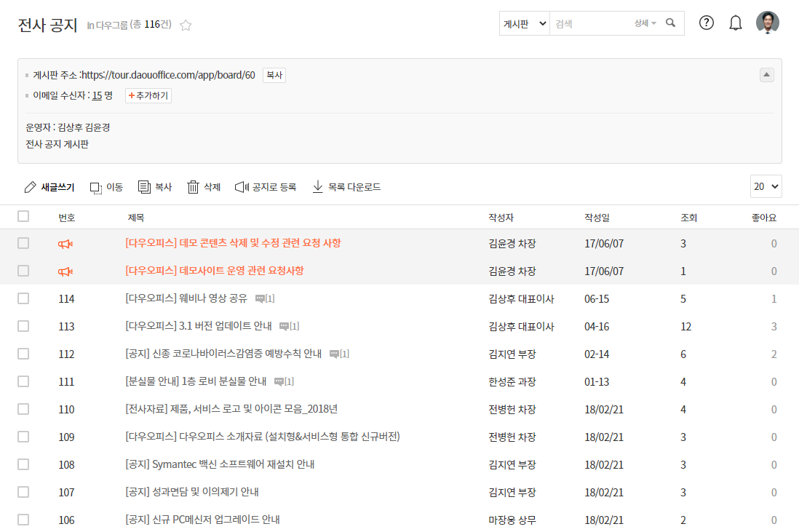
Task: Click into the 검색 input field
Action: coord(589,23)
